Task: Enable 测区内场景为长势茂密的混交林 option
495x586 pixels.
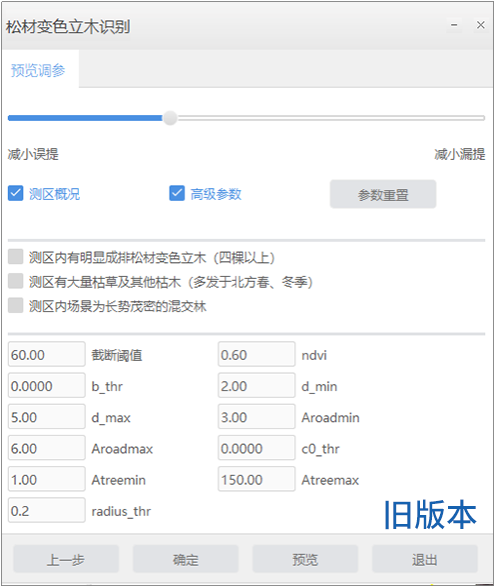Action: tap(16, 306)
